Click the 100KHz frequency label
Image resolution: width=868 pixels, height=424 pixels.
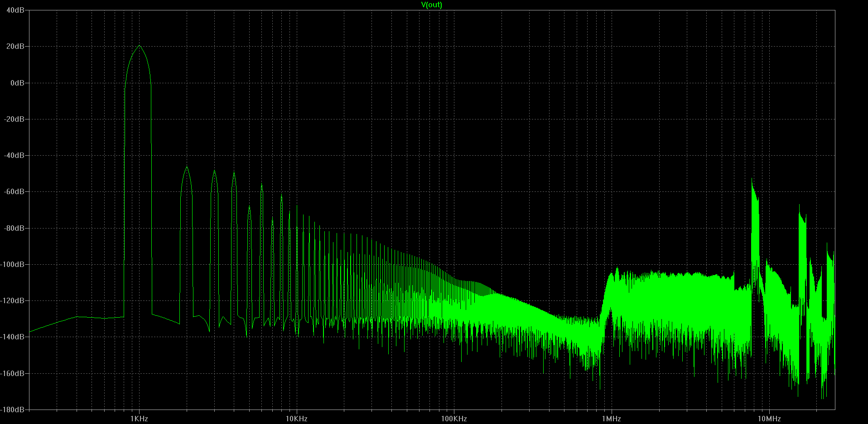pos(454,419)
